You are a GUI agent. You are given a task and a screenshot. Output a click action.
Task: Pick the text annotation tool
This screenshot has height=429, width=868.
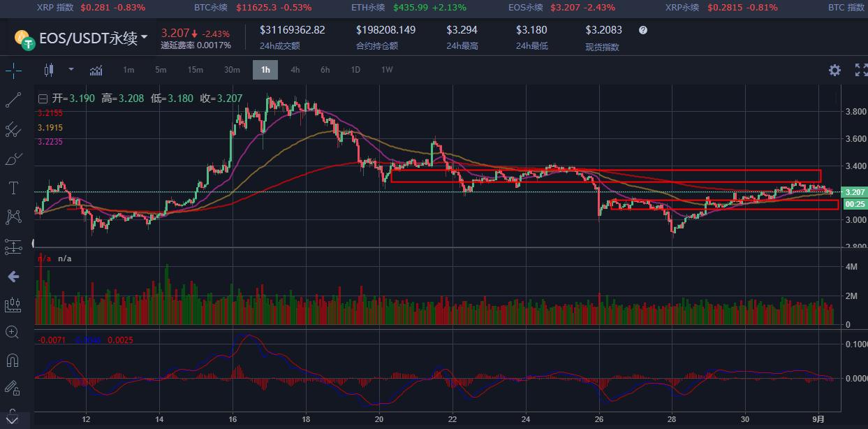[x=13, y=188]
